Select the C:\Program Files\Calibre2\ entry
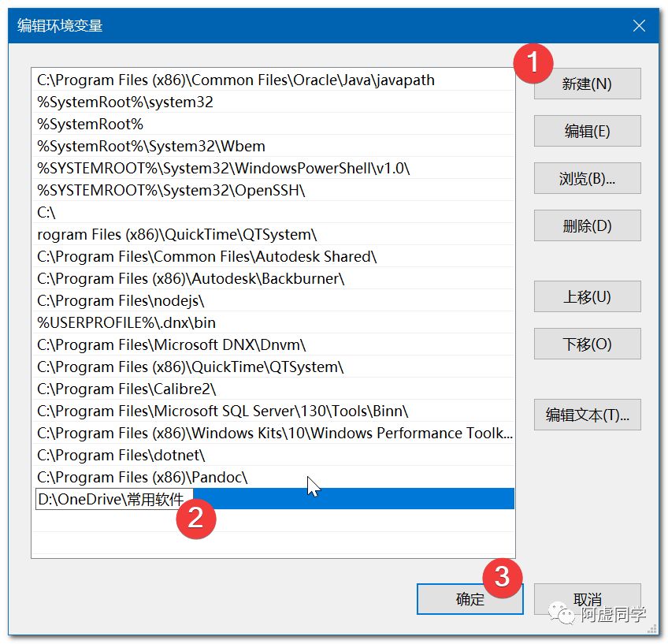 (x=273, y=389)
